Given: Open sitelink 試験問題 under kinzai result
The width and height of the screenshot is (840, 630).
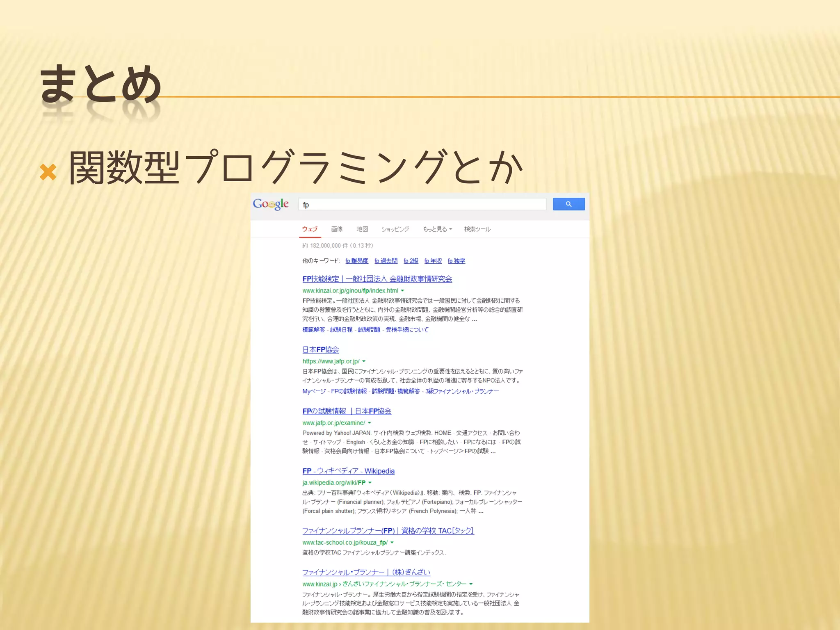Looking at the screenshot, I should click(x=369, y=330).
